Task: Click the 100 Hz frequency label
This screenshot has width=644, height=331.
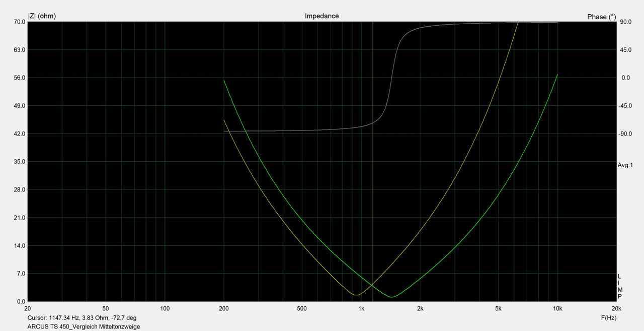Action: 165,309
